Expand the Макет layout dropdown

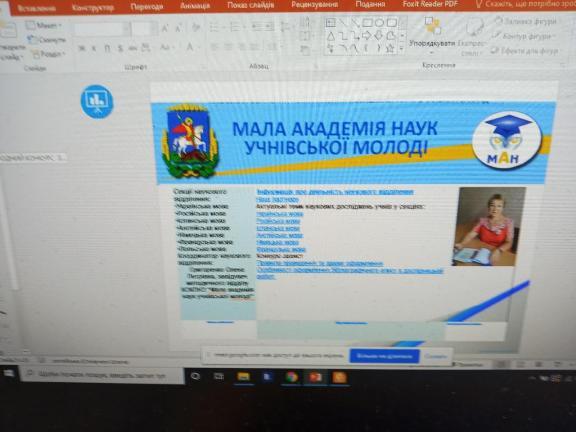pos(44,25)
